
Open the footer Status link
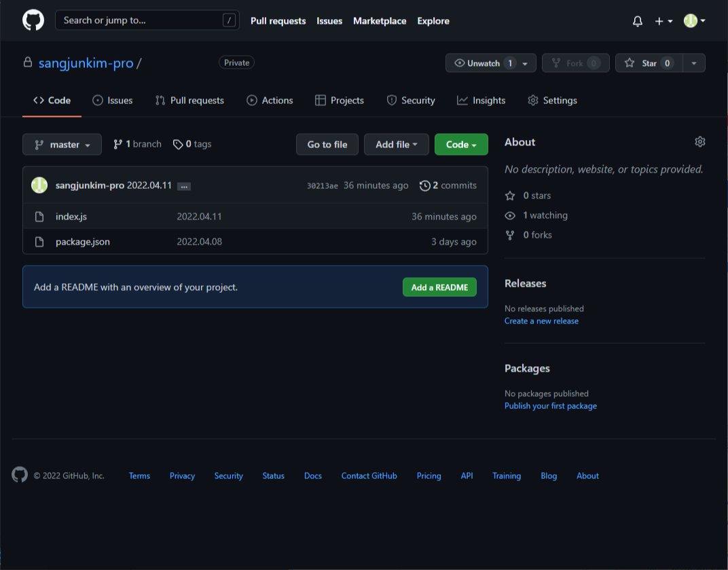click(x=273, y=476)
